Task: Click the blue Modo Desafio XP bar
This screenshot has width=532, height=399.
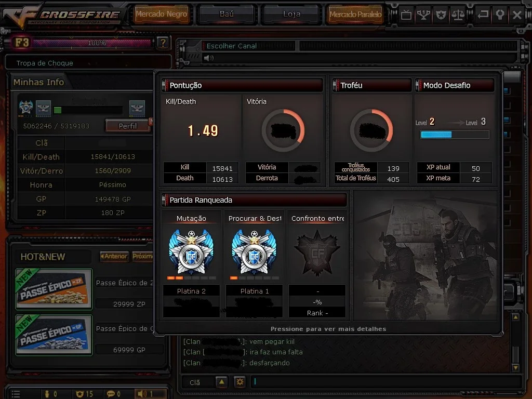Action: pos(455,135)
